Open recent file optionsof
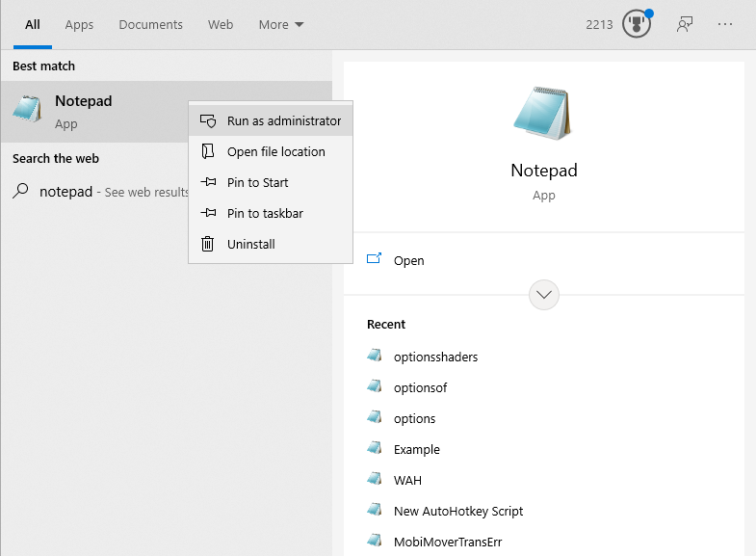Image resolution: width=756 pixels, height=556 pixels. [421, 387]
